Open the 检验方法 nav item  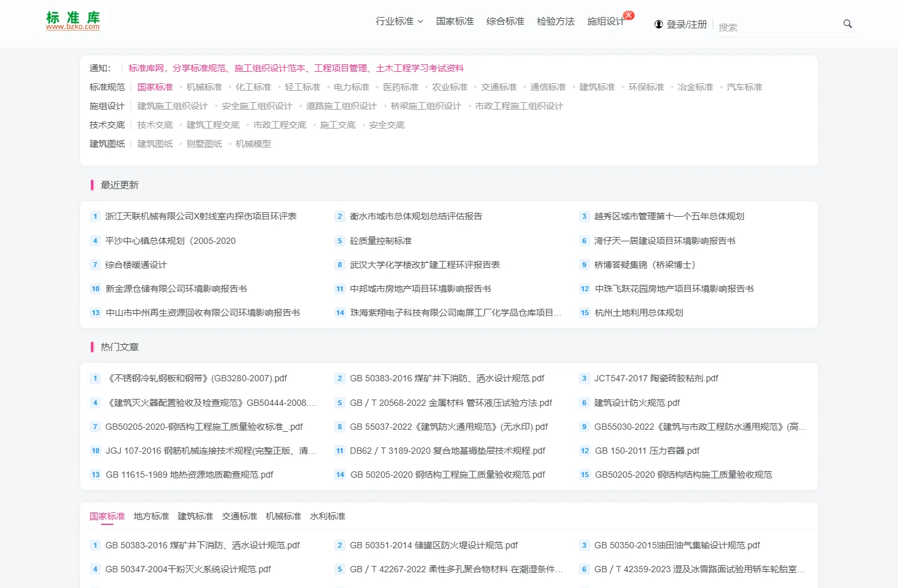[x=556, y=21]
